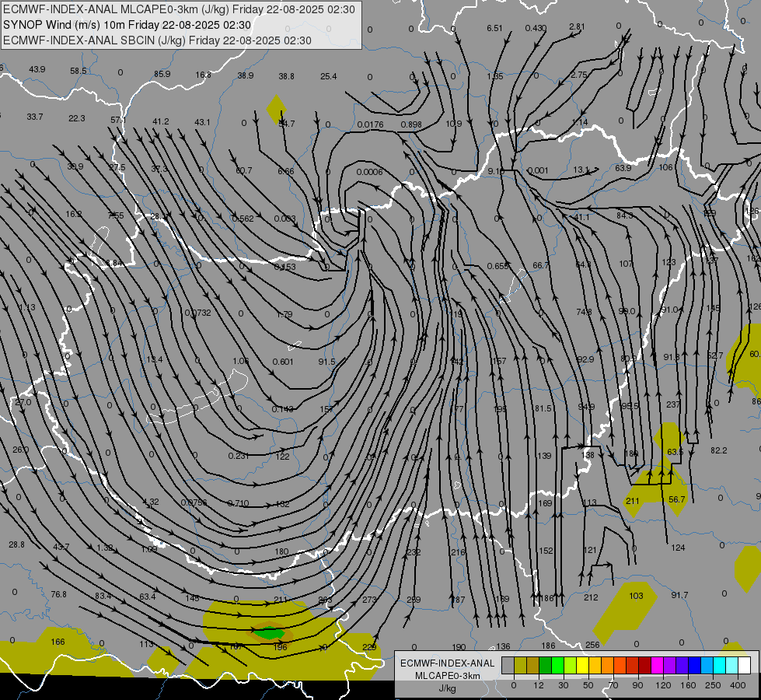The width and height of the screenshot is (761, 700).
Task: Click the map value 6.66
Action: 286,171
